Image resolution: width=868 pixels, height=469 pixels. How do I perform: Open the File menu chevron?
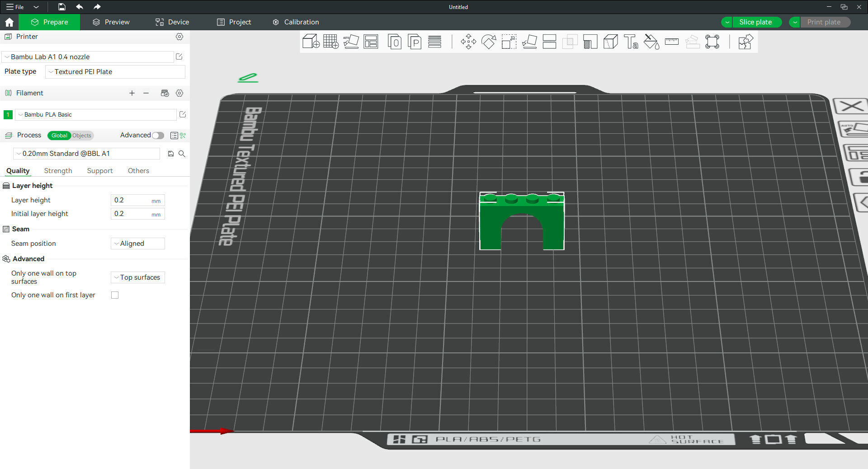(x=36, y=7)
